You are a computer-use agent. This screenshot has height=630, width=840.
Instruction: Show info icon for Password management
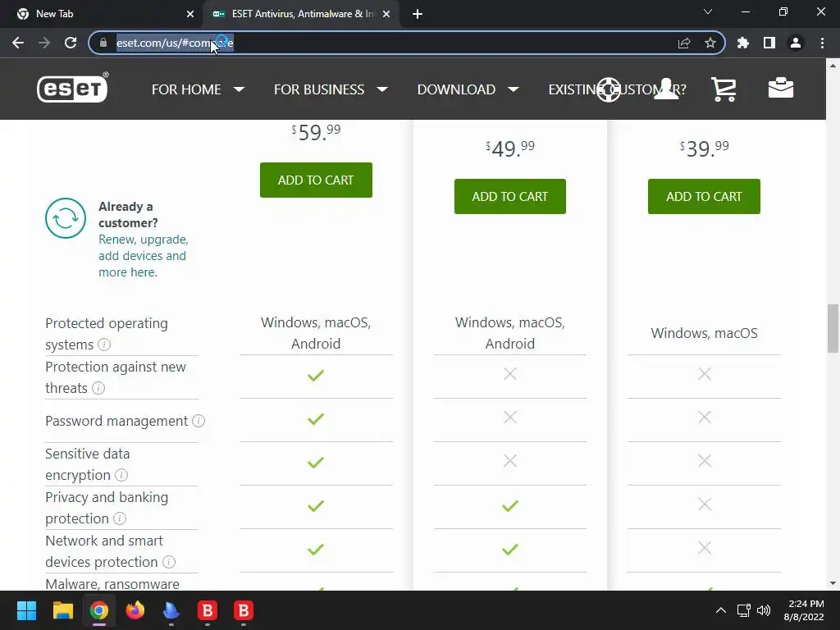click(199, 421)
